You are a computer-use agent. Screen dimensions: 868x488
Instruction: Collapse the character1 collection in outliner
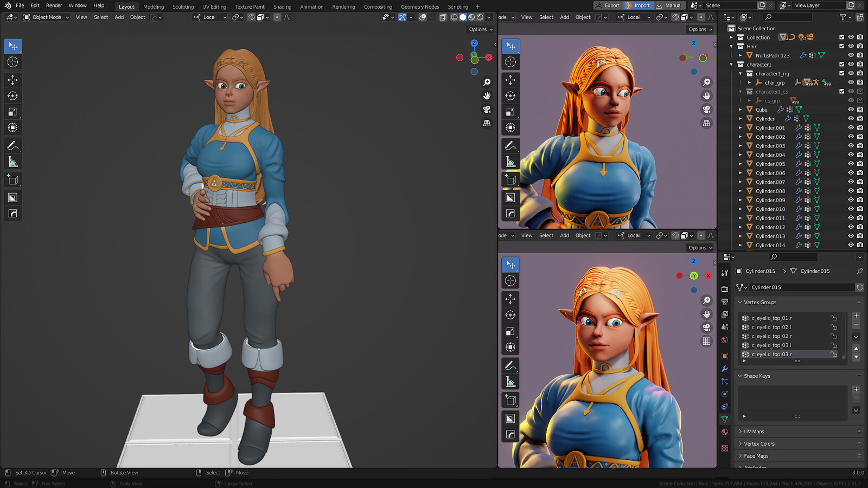(732, 65)
